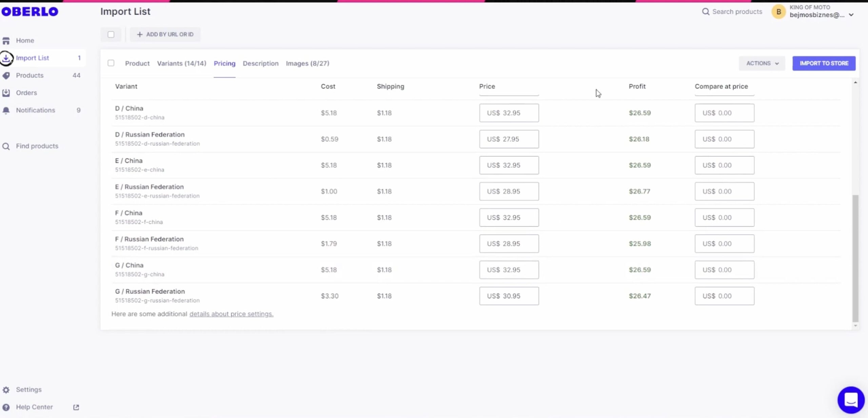Click Add by URL or ID button
This screenshot has width=868, height=418.
click(165, 35)
